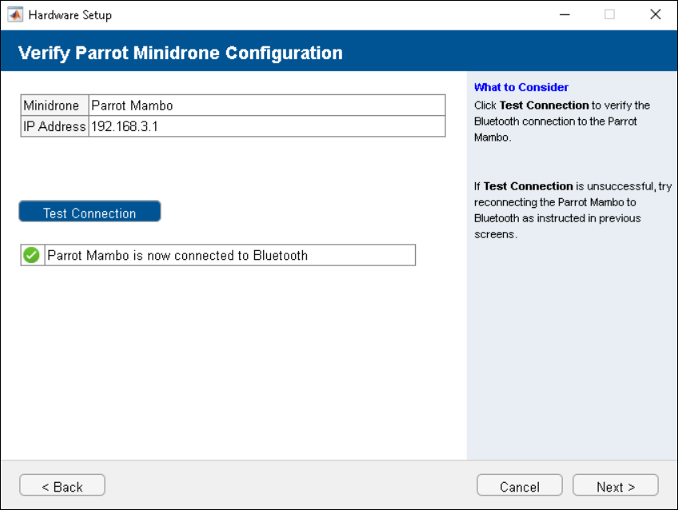Cancel the hardware setup

[519, 487]
